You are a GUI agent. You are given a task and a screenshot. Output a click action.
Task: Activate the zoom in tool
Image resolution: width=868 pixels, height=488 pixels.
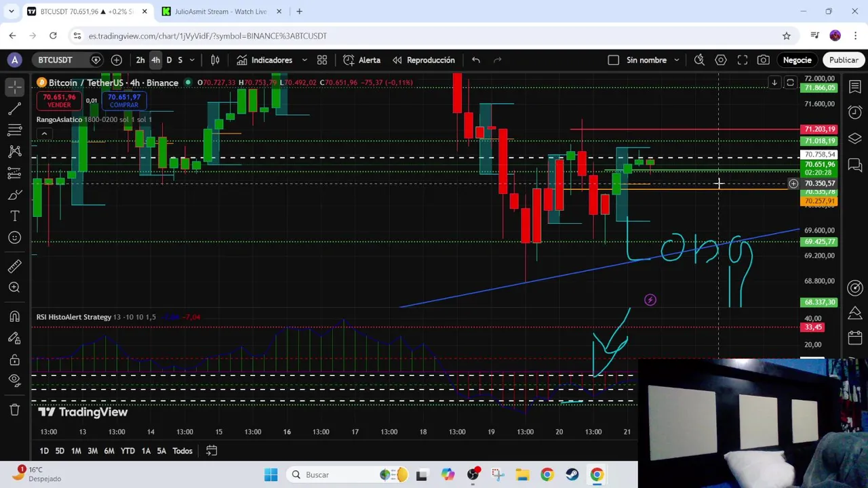pos(15,287)
